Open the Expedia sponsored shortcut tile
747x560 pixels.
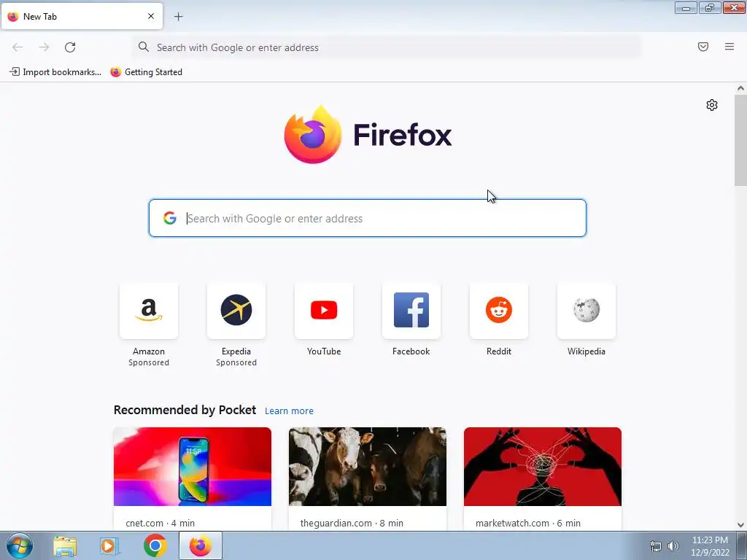coord(236,311)
